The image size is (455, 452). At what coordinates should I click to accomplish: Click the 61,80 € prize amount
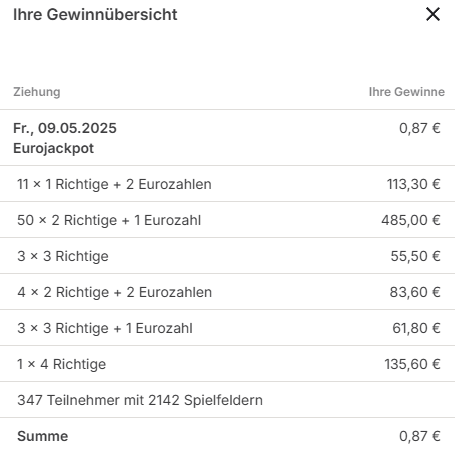click(416, 328)
